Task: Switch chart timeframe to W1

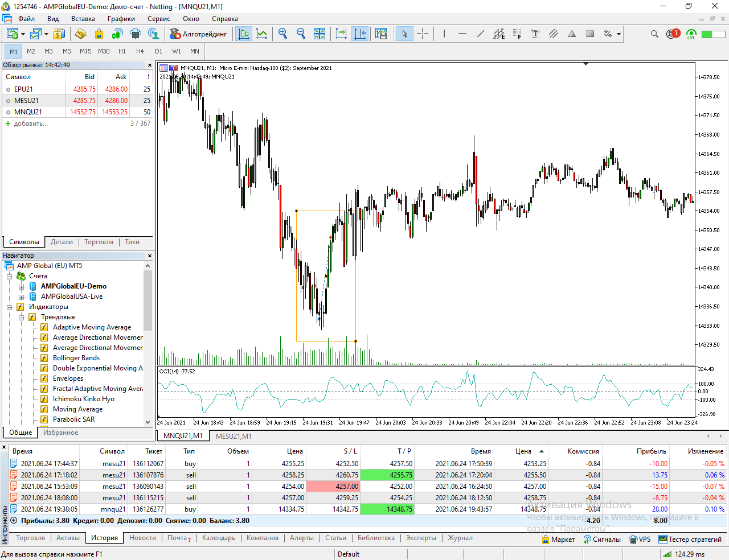Action: click(177, 51)
